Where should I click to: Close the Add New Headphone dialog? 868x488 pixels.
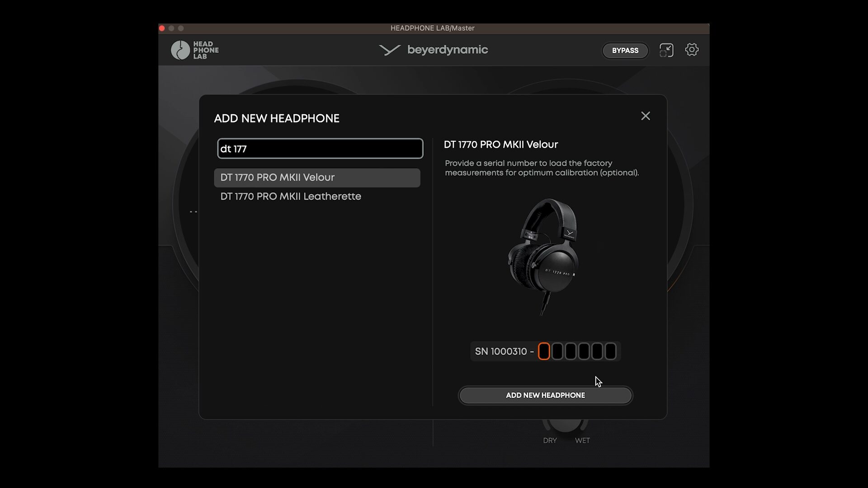[x=645, y=116]
